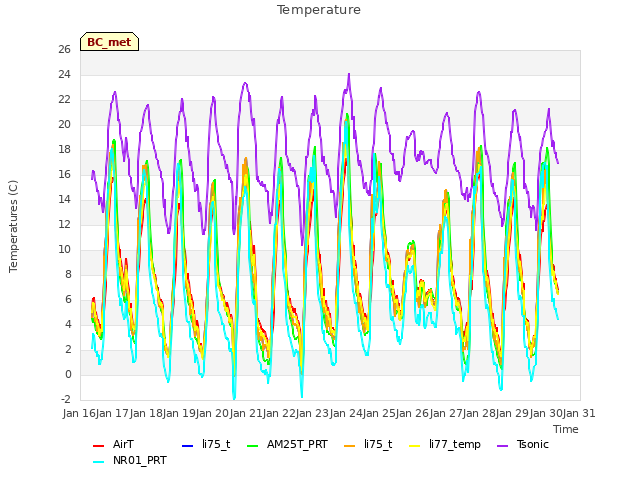This screenshot has height=480, width=640.
Task: Click the -2 y-axis tick label
Action: [66, 399]
